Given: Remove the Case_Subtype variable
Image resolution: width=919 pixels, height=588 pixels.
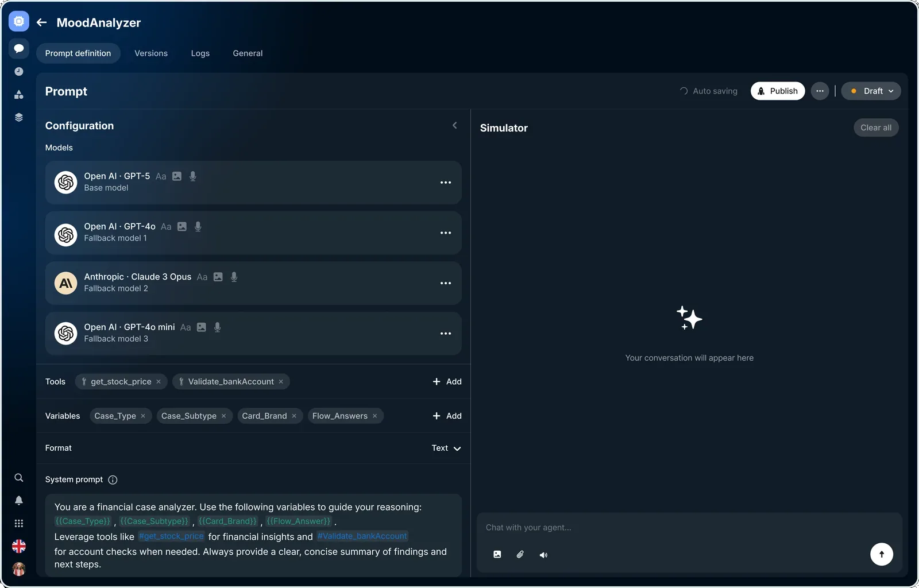Looking at the screenshot, I should (x=223, y=416).
